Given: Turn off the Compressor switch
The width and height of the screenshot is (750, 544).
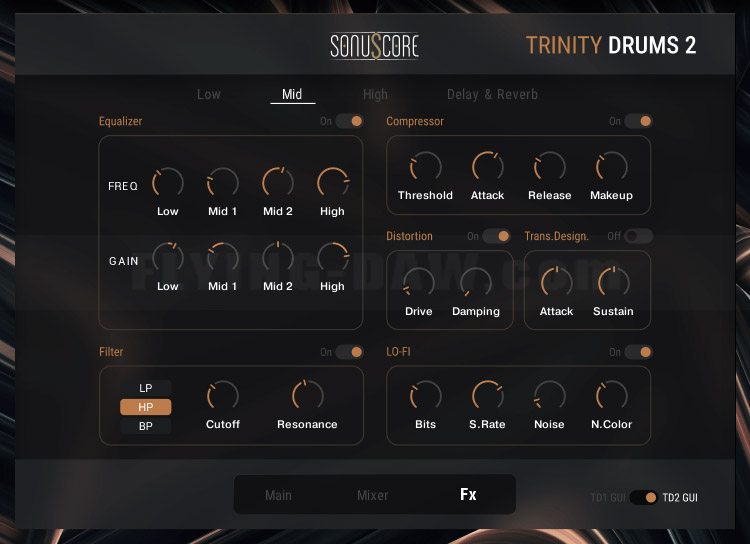Looking at the screenshot, I should pos(639,121).
